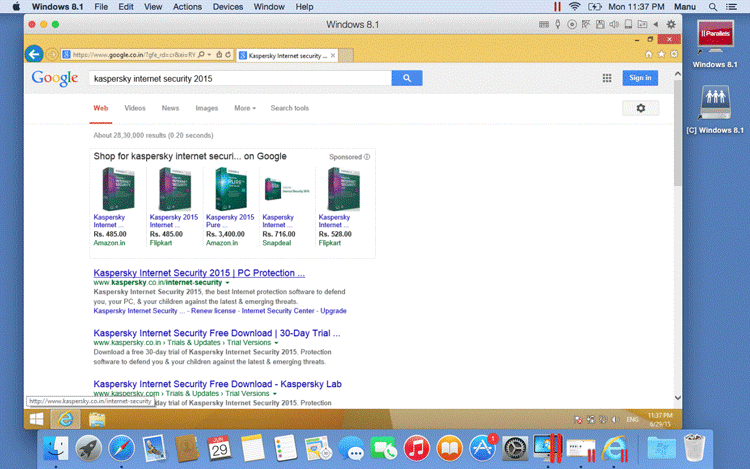Click the blue Google search magnifier button
Viewport: 750px width, 469px height.
pyautogui.click(x=407, y=78)
